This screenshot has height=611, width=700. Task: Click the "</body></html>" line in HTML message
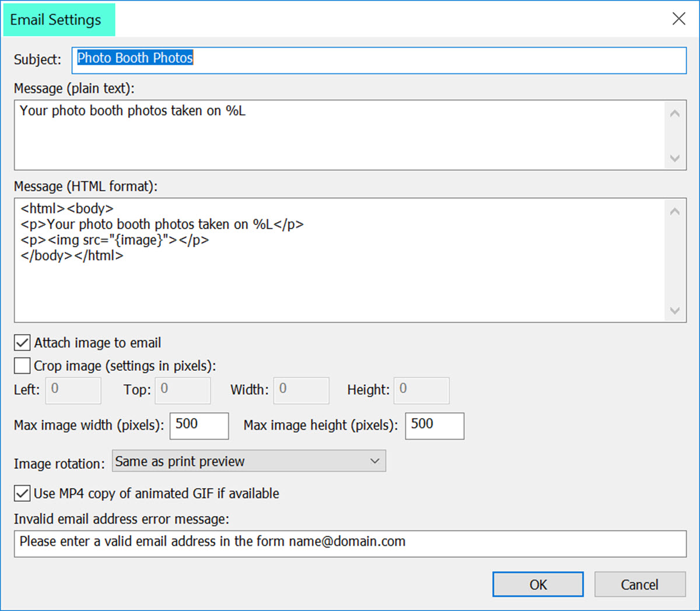pyautogui.click(x=72, y=255)
